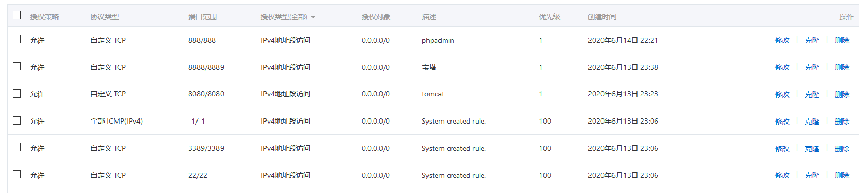Screen dimensions: 868x193
Task: Click 修改 on the 22/22 row
Action: pos(782,175)
